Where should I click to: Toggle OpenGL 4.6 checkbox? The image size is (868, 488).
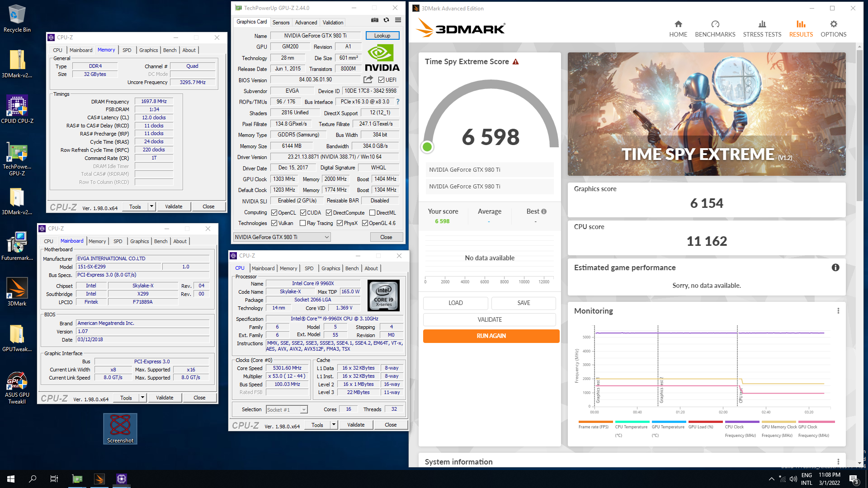(x=365, y=223)
